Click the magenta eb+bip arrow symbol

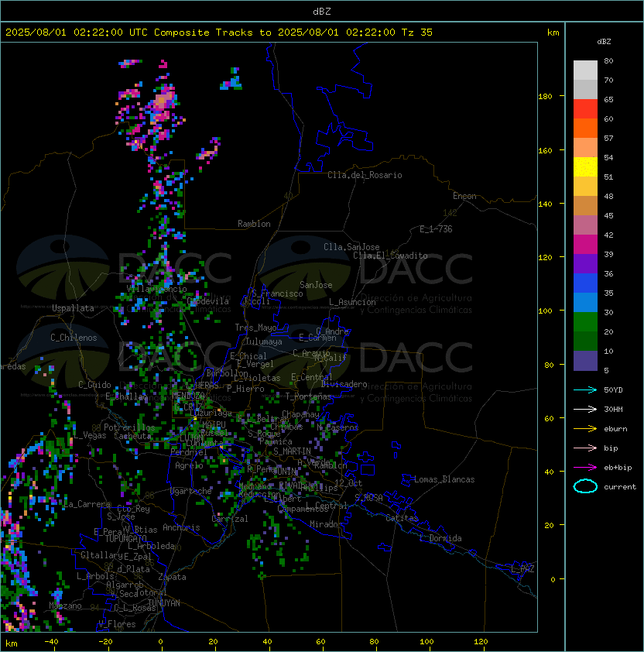[x=585, y=468]
